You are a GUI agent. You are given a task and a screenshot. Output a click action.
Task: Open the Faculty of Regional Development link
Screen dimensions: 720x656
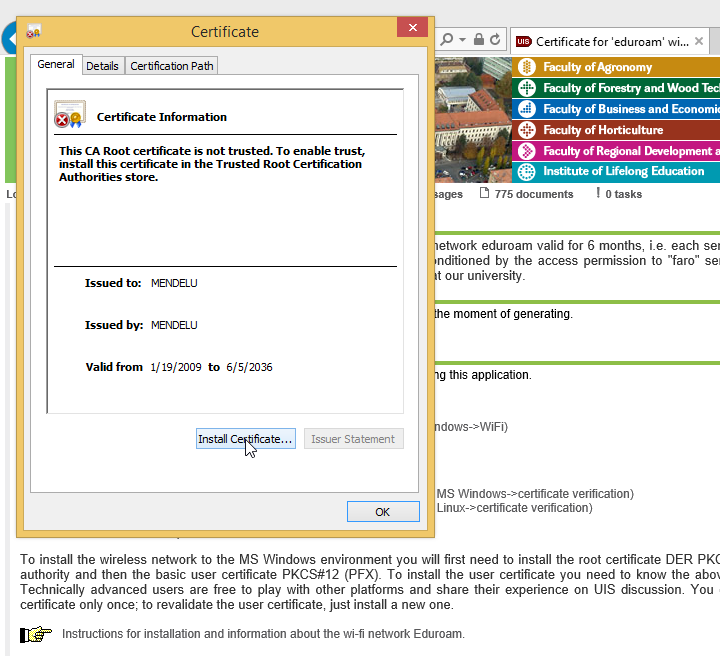coord(631,151)
